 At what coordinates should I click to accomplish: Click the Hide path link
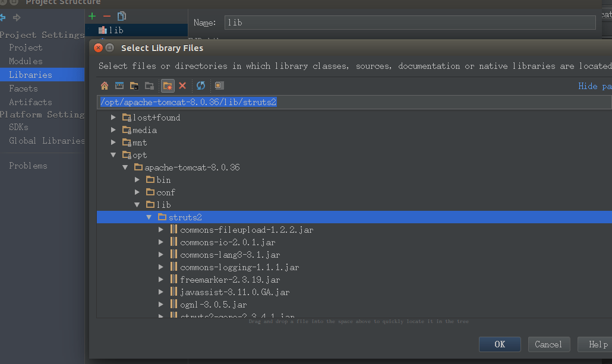(595, 86)
